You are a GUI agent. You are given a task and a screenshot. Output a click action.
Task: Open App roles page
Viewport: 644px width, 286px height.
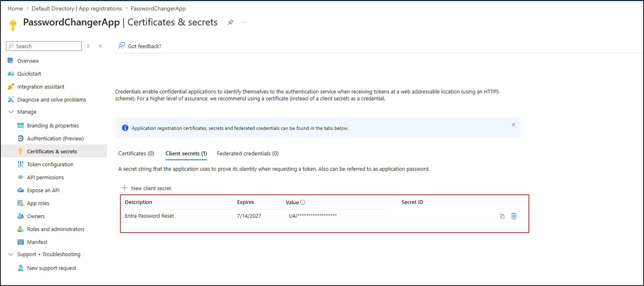(x=38, y=203)
